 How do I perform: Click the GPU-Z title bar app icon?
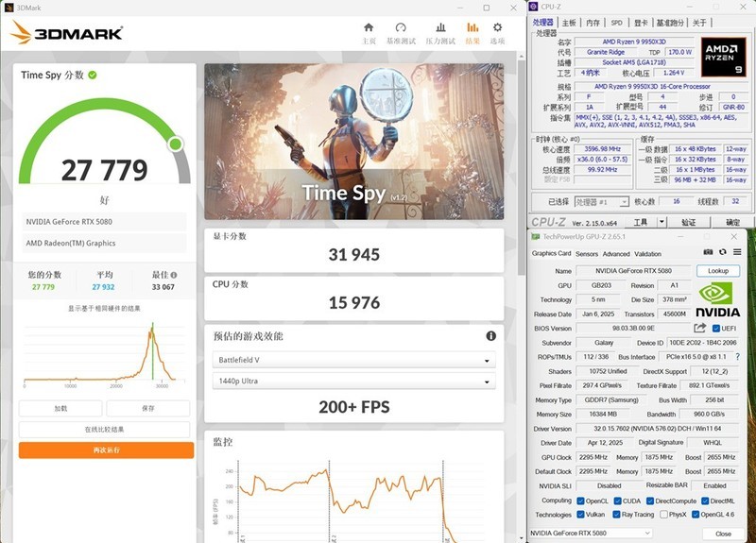click(x=535, y=237)
